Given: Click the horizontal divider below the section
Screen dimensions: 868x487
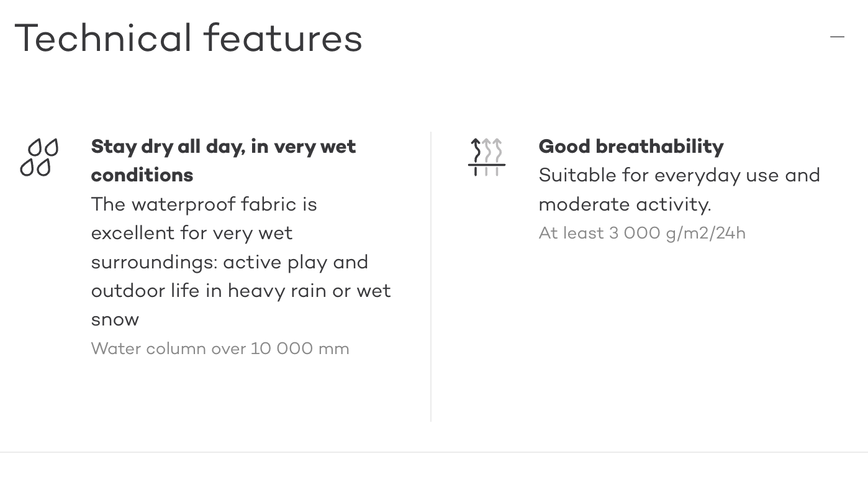Looking at the screenshot, I should tap(434, 452).
